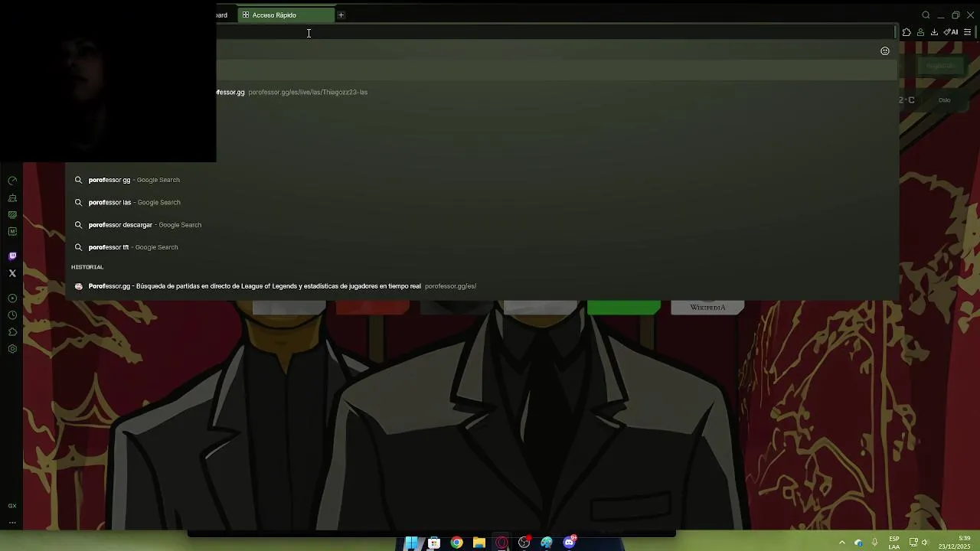Open Opera GX taskbar icon

(501, 543)
